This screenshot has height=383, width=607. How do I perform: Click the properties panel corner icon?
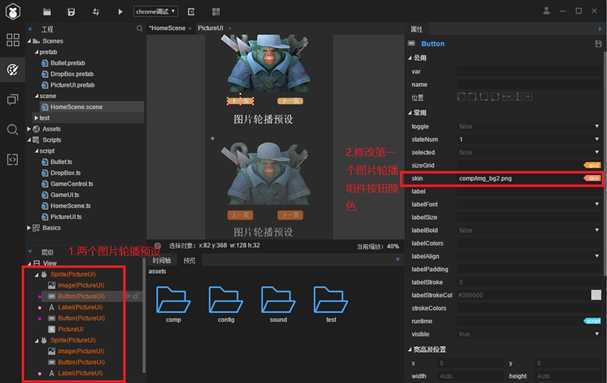tap(600, 29)
